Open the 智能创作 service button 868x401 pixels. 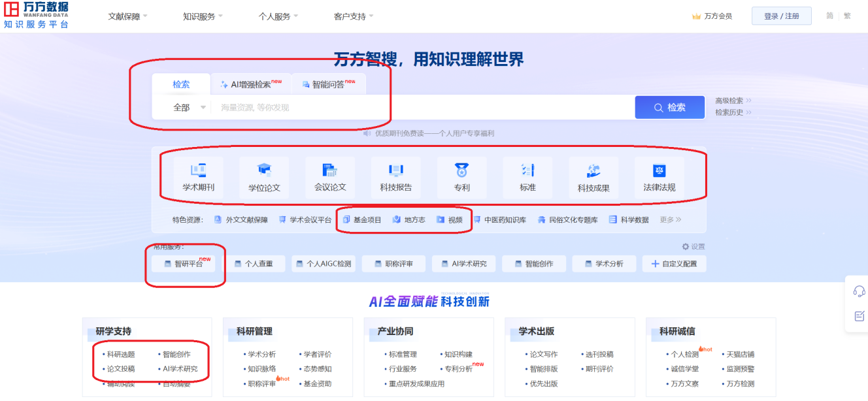[534, 264]
